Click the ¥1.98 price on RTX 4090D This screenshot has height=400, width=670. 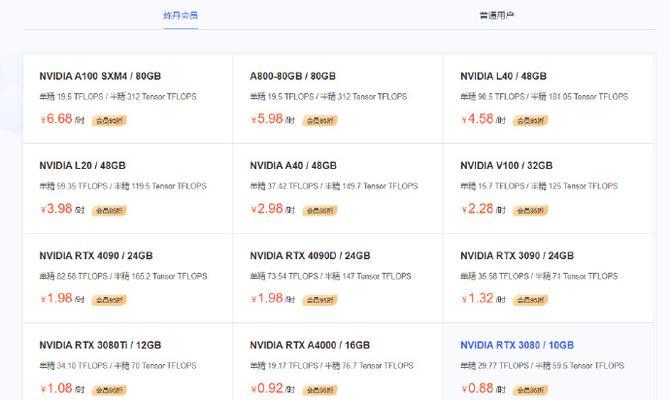pyautogui.click(x=267, y=298)
